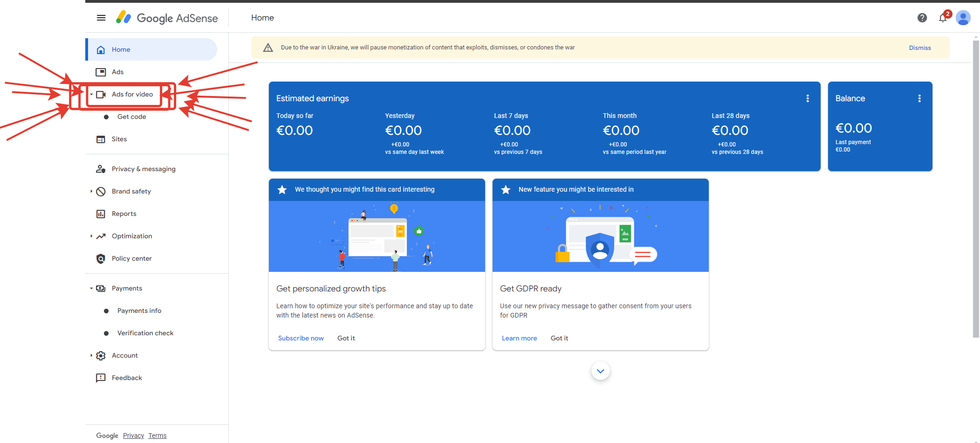Screen dimensions: 980x443
Task: Click the page vertical scrollbar
Action: [x=976, y=189]
